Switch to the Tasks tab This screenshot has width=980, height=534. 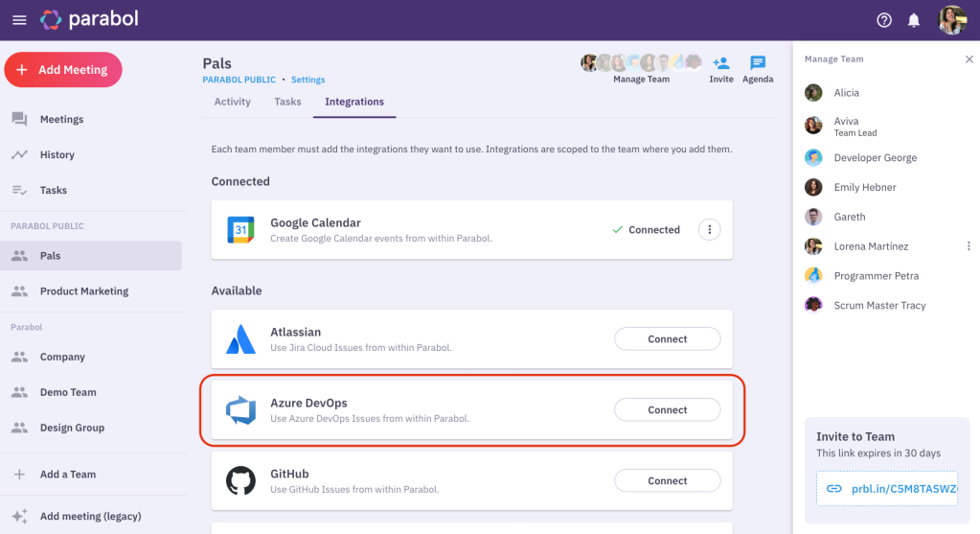287,102
